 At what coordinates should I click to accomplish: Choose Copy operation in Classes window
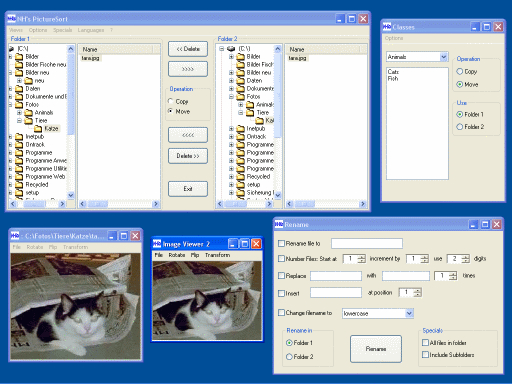pos(460,71)
